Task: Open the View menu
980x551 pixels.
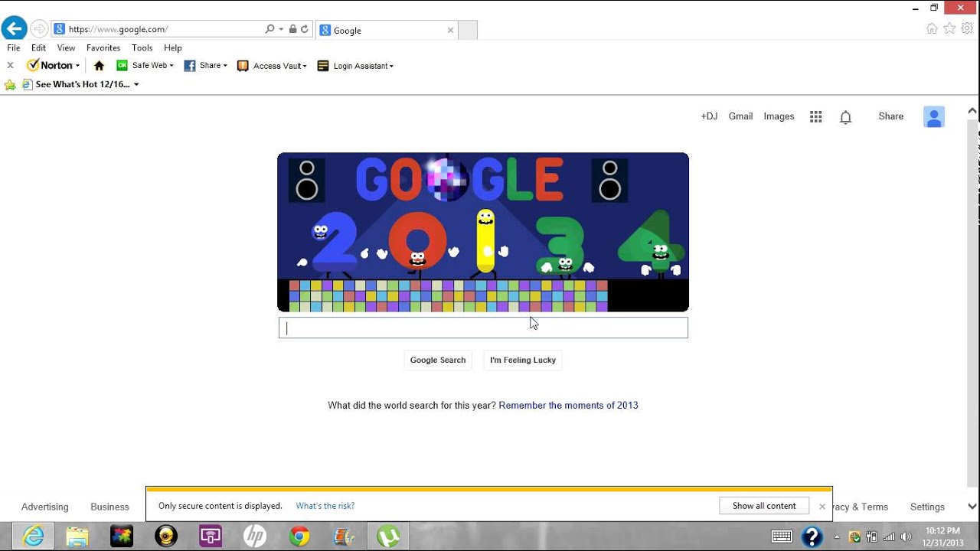Action: (x=66, y=47)
